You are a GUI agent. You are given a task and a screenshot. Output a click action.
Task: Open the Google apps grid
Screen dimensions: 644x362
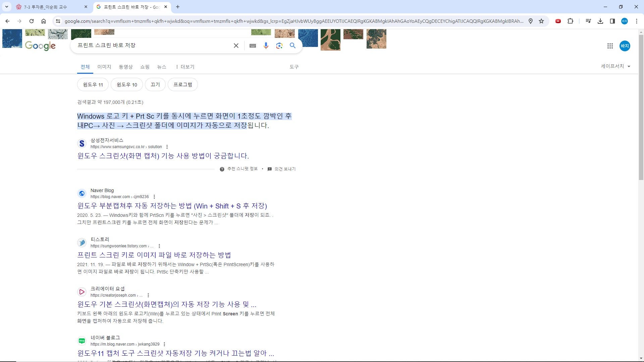pos(610,46)
